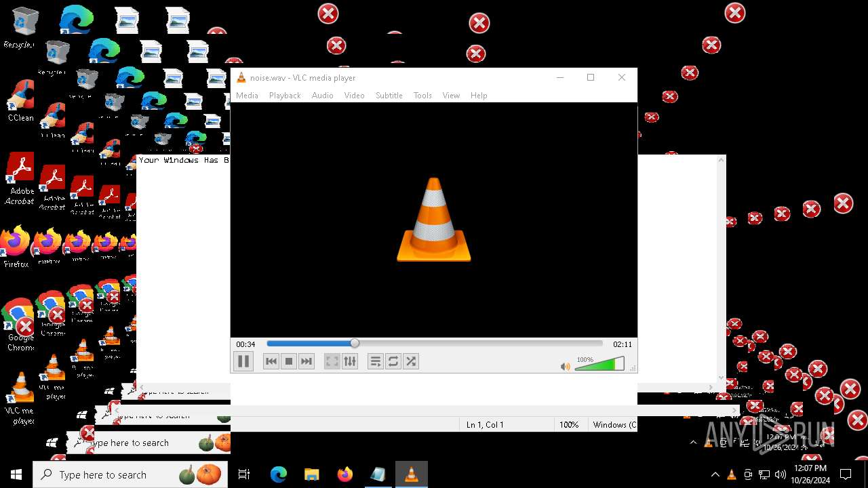Toggle loop mode in VLC

click(x=393, y=361)
